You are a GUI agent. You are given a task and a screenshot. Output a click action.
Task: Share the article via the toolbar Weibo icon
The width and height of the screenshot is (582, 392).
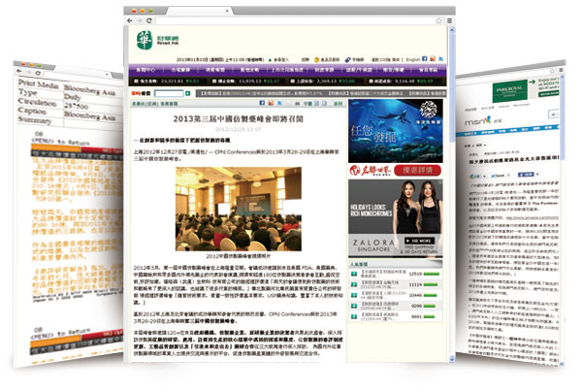point(271,103)
